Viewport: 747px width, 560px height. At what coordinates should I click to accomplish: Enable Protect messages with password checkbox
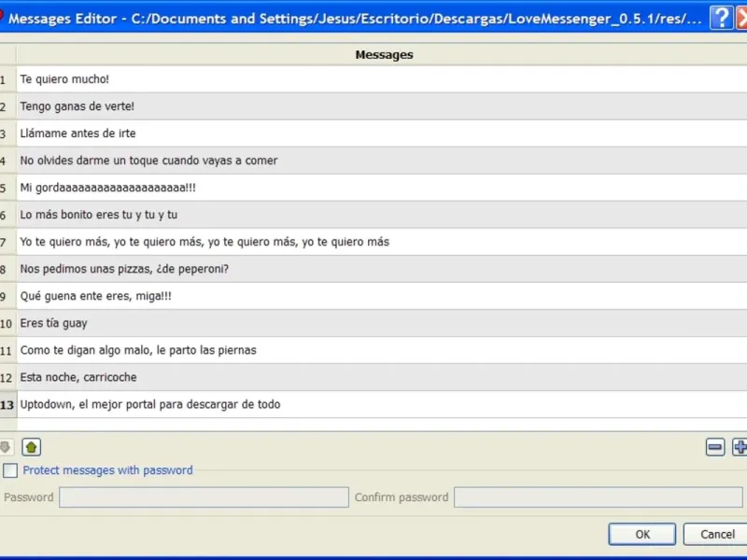pos(10,470)
